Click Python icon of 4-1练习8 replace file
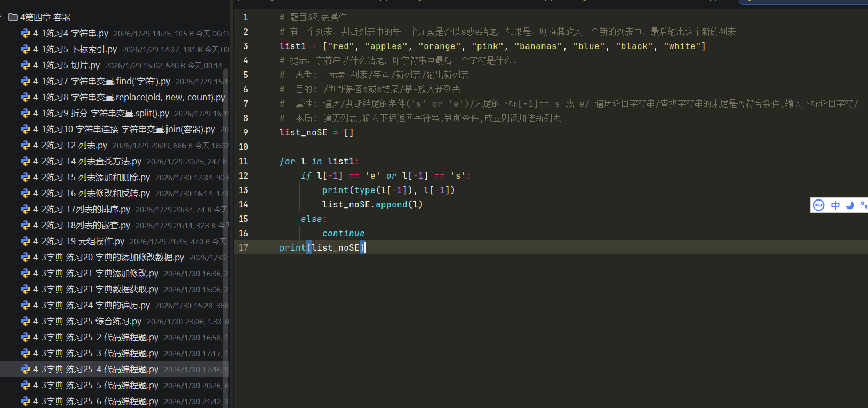 [25, 97]
